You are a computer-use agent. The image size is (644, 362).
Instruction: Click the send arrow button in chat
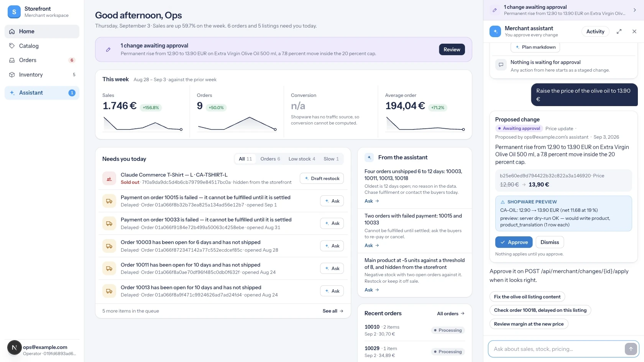[631, 349]
